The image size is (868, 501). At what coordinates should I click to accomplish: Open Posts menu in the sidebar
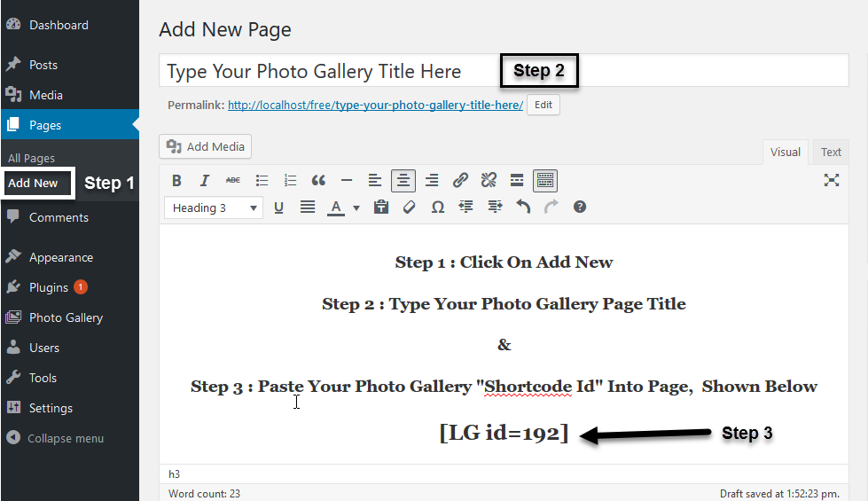click(x=70, y=65)
